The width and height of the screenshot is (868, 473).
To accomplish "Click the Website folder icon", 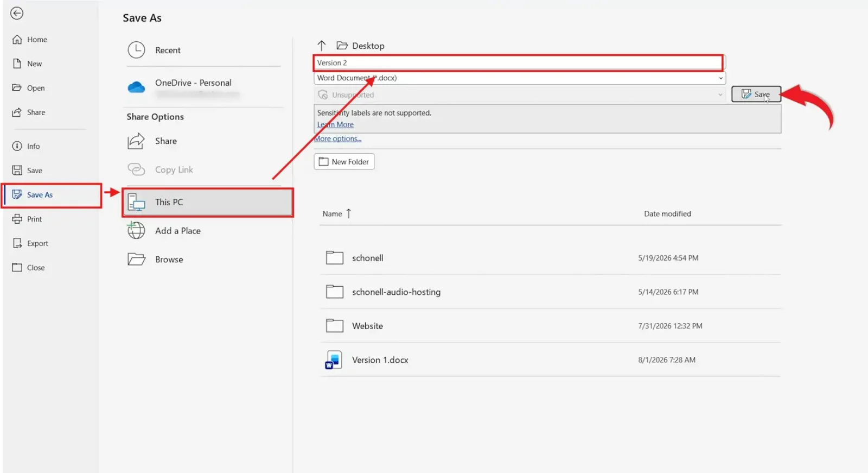I will tap(335, 326).
